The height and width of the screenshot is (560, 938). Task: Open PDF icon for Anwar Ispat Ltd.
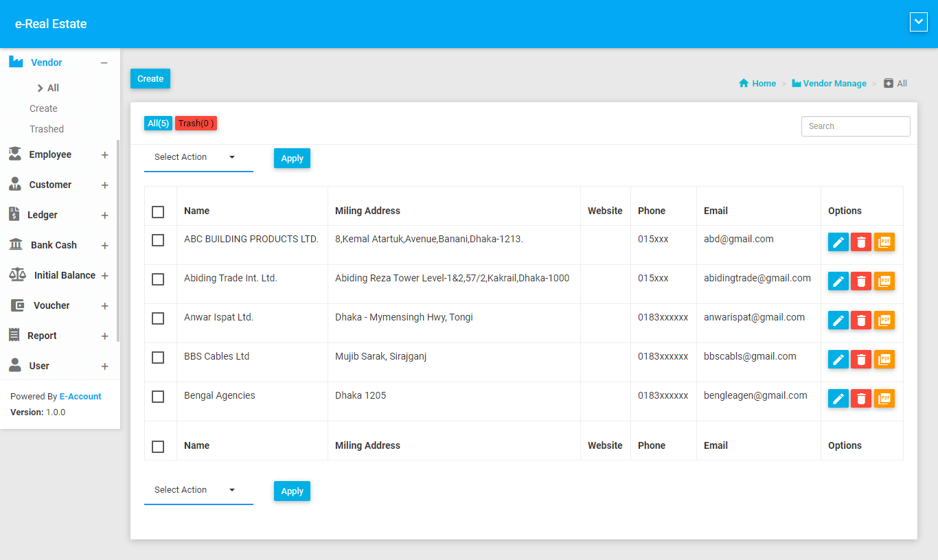coord(884,320)
